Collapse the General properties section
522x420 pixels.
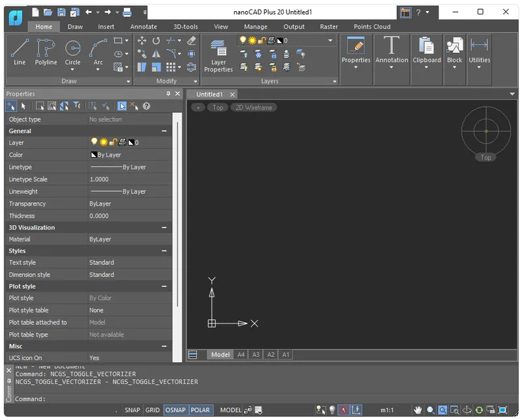164,131
